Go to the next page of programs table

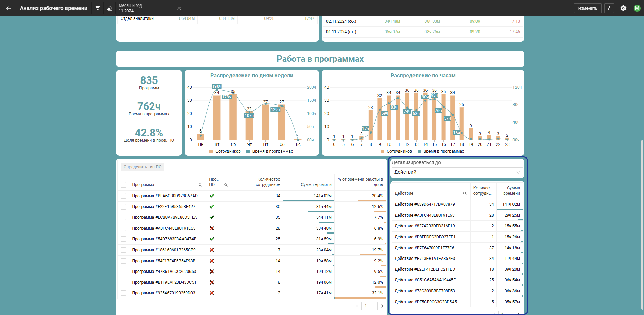click(x=382, y=306)
